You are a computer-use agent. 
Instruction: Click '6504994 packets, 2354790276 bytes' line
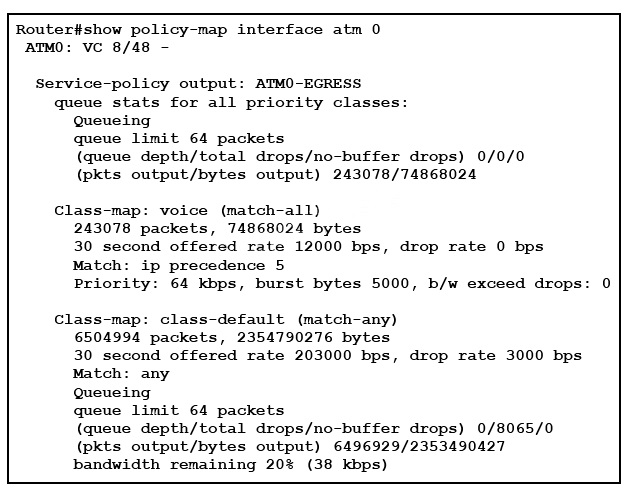coord(232,337)
